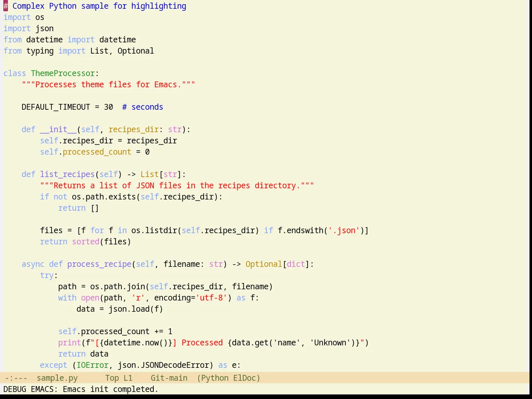Click the __init__ method name
532x399 pixels.
[58, 129]
